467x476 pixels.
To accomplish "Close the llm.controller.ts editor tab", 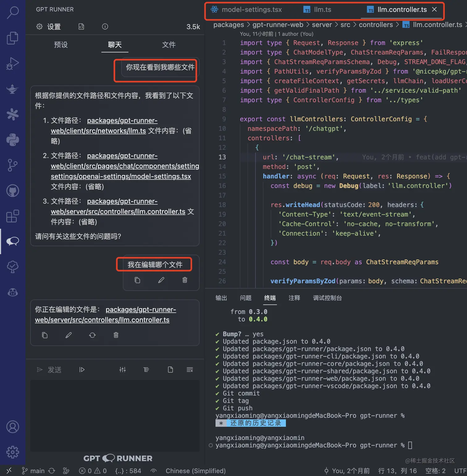I will [434, 10].
